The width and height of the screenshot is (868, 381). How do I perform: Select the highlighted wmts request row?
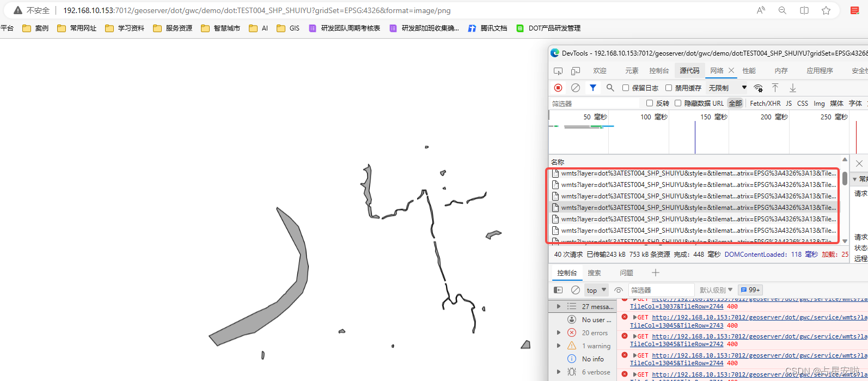pyautogui.click(x=695, y=208)
